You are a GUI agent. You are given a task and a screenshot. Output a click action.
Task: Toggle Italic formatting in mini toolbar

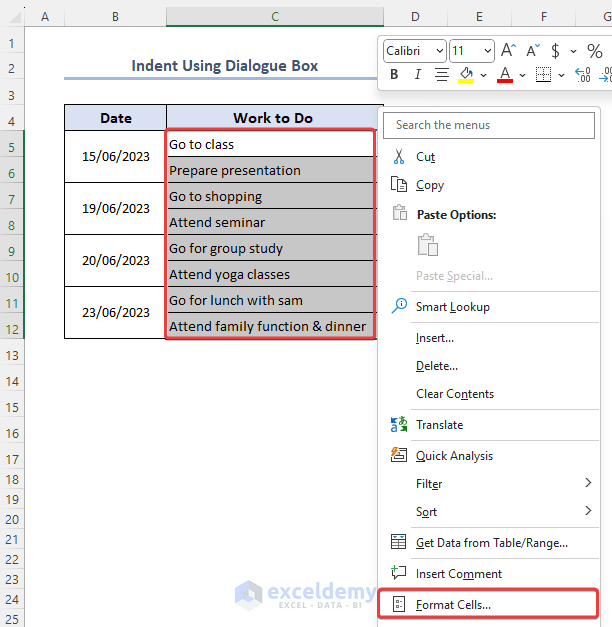coord(418,74)
